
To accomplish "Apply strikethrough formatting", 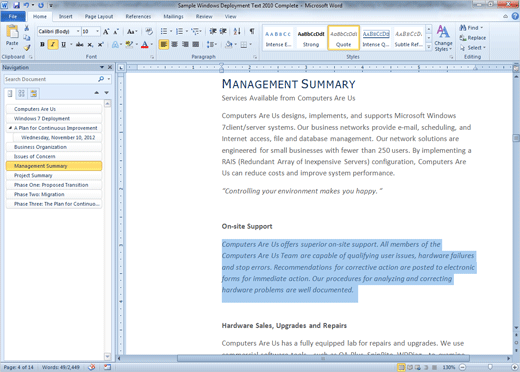I will click(80, 44).
